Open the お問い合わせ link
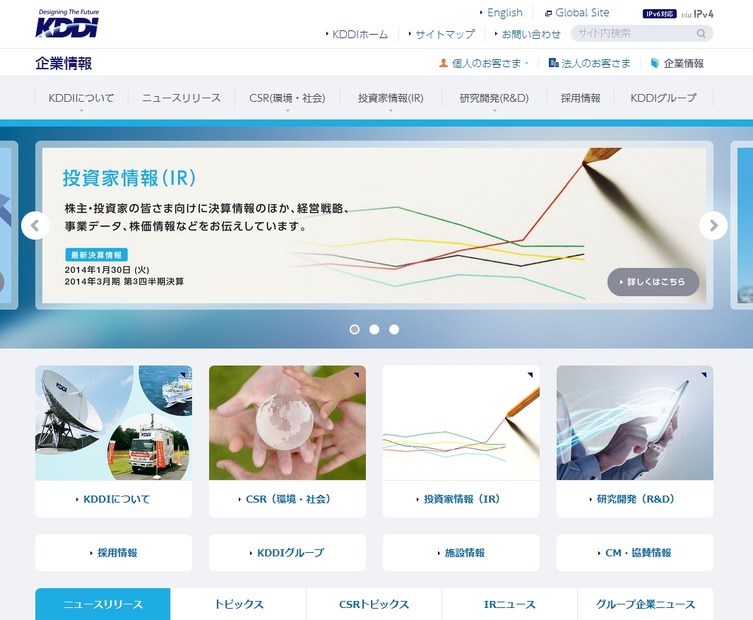Viewport: 753px width, 620px height. (x=531, y=35)
